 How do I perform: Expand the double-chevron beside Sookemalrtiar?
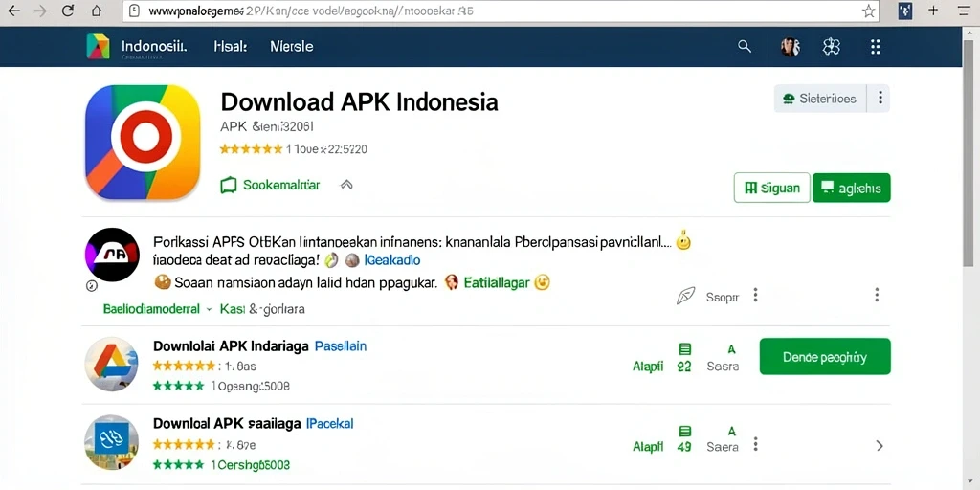point(346,185)
